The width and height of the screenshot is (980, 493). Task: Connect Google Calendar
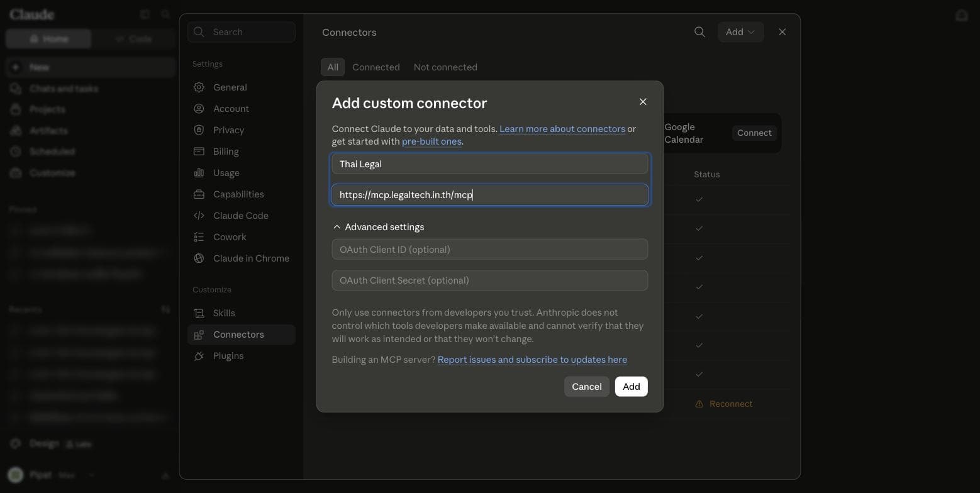click(754, 133)
